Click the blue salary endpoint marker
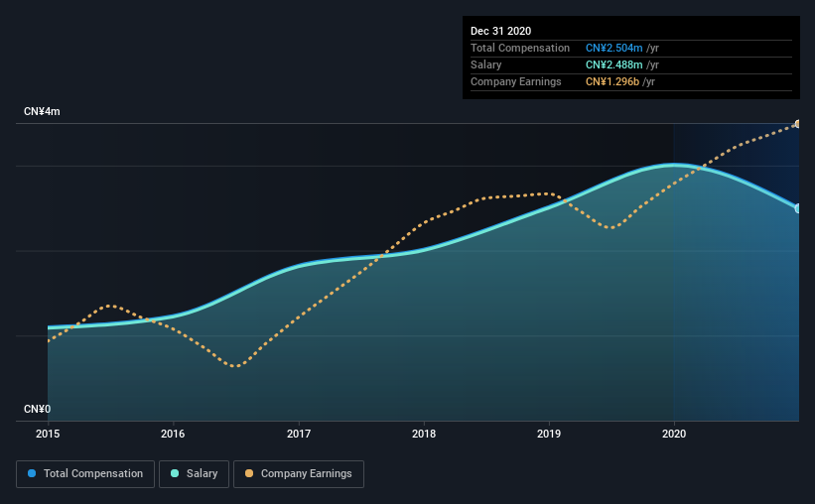Screen dimensions: 815x504 [x=797, y=208]
